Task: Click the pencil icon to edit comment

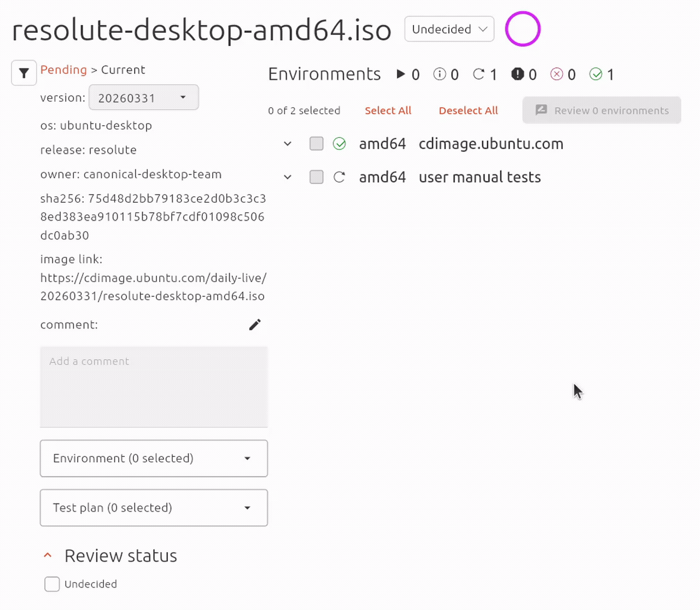Action: (x=255, y=325)
